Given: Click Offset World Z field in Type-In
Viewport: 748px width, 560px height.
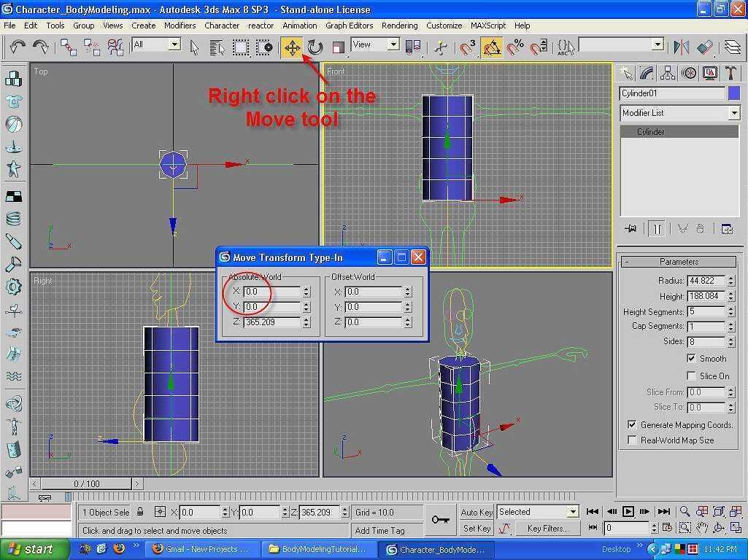Looking at the screenshot, I should click(374, 322).
